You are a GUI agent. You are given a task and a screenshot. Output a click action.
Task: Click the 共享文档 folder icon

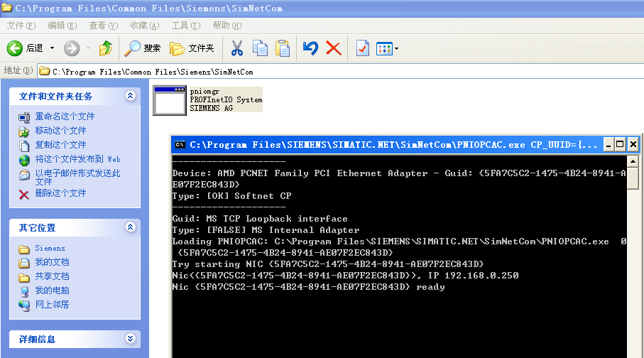24,278
